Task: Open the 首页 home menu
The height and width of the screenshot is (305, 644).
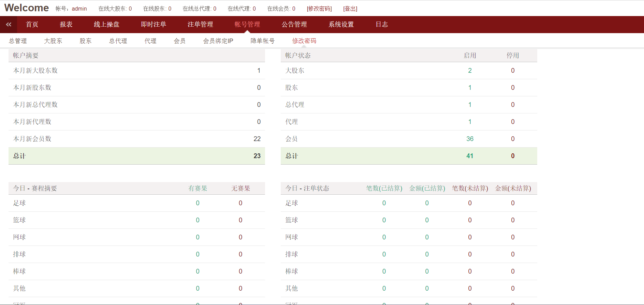Action: click(x=32, y=25)
